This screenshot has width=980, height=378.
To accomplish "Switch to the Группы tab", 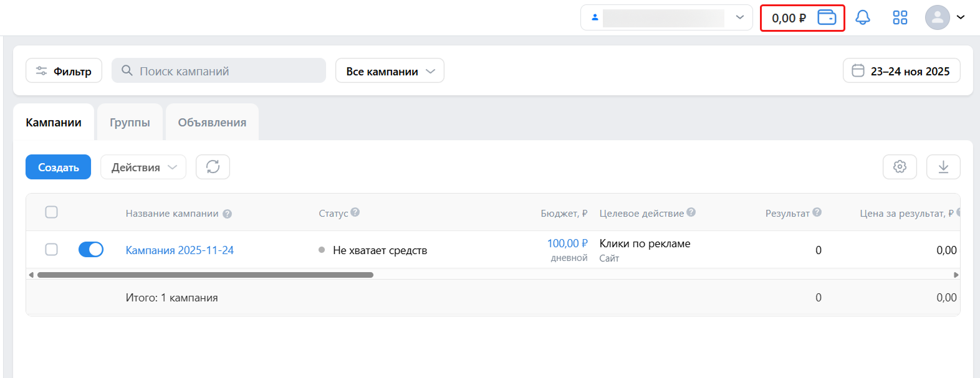I will click(x=130, y=123).
